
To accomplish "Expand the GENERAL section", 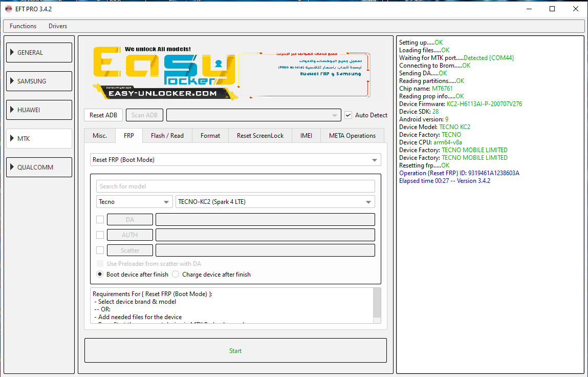I will (x=39, y=52).
